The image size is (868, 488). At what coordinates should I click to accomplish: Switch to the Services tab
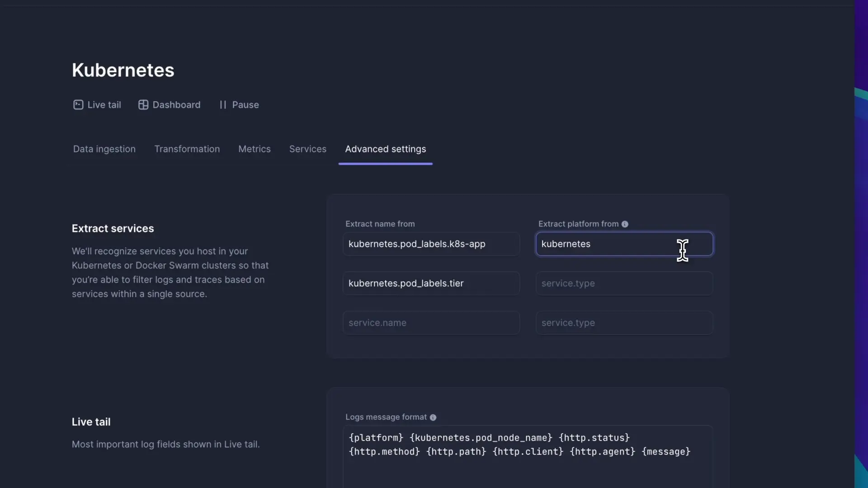coord(308,149)
